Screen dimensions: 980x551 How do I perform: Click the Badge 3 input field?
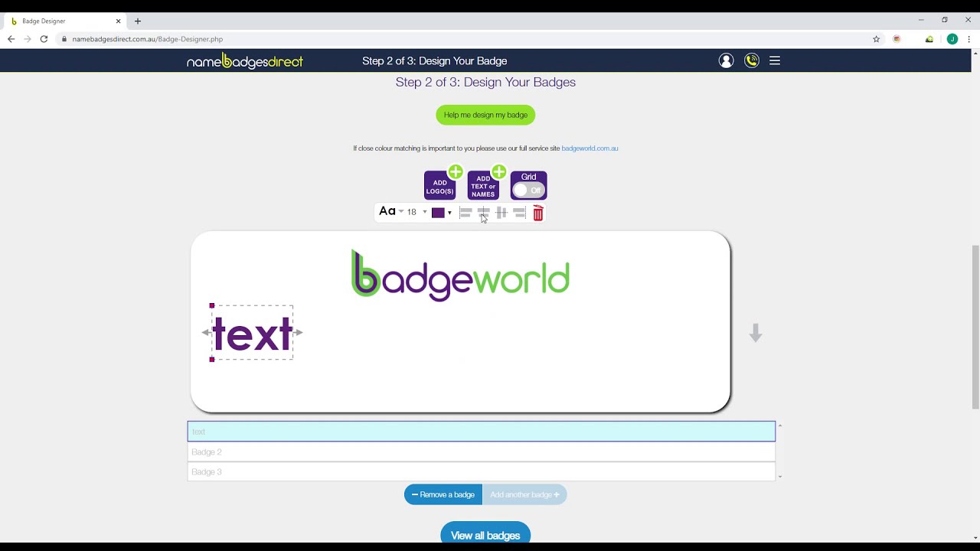[x=482, y=472]
